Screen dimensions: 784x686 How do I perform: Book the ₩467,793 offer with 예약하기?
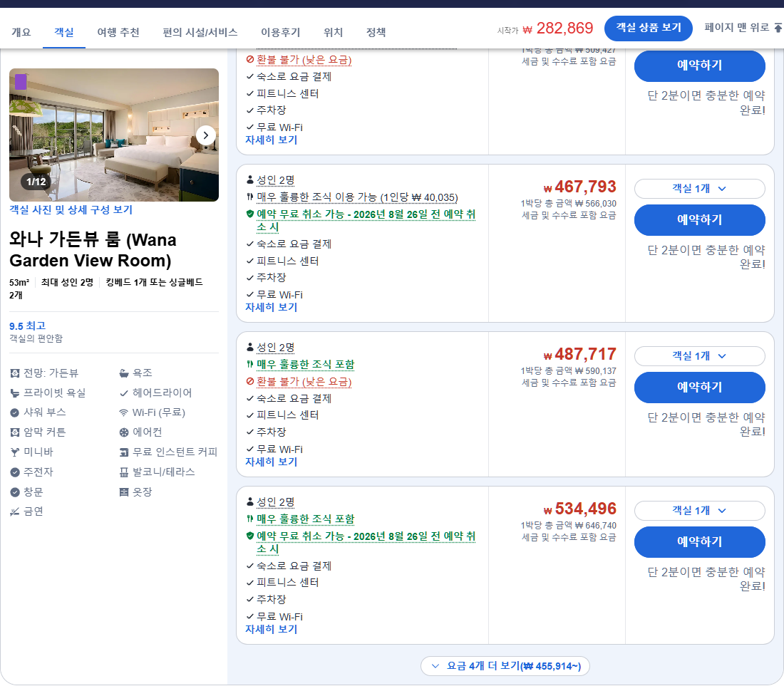[x=699, y=220]
